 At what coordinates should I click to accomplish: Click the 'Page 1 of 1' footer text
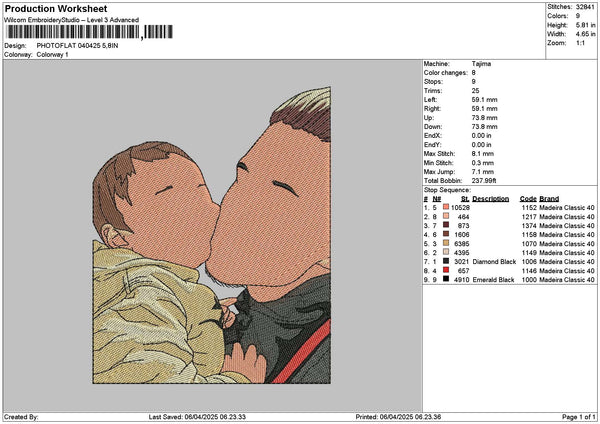pyautogui.click(x=579, y=417)
